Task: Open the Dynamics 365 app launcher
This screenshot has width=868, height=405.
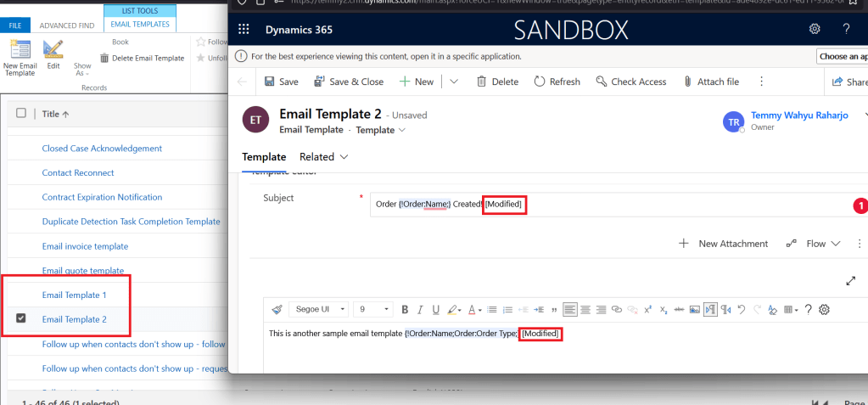Action: (243, 30)
